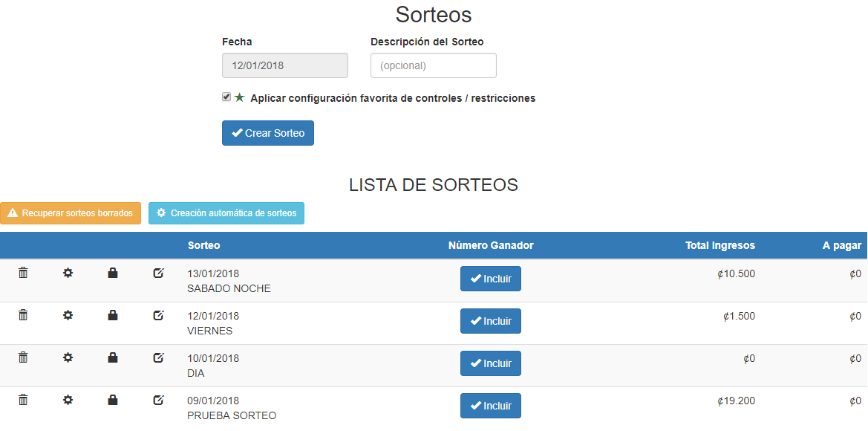Open Creación automática de sorteos
This screenshot has width=868, height=431.
tap(226, 213)
